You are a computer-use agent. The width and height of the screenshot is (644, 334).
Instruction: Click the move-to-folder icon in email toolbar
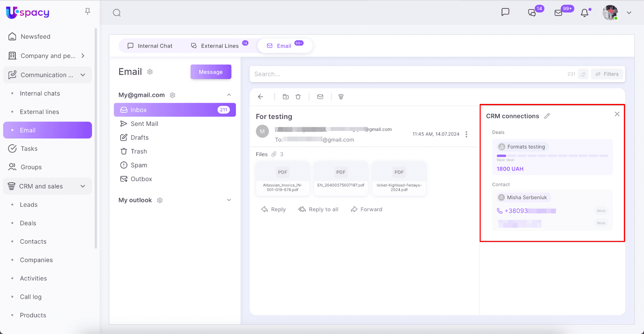285,97
